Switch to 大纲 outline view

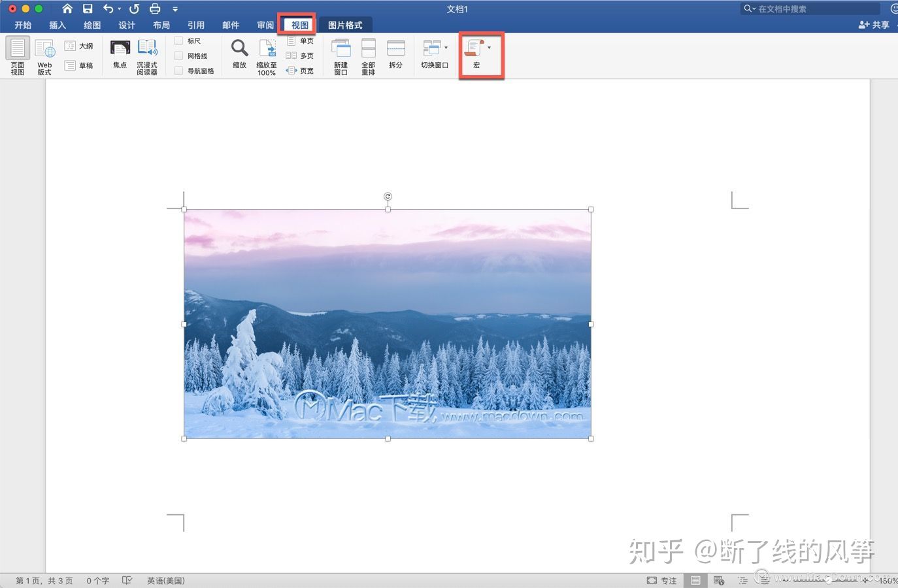(79, 46)
